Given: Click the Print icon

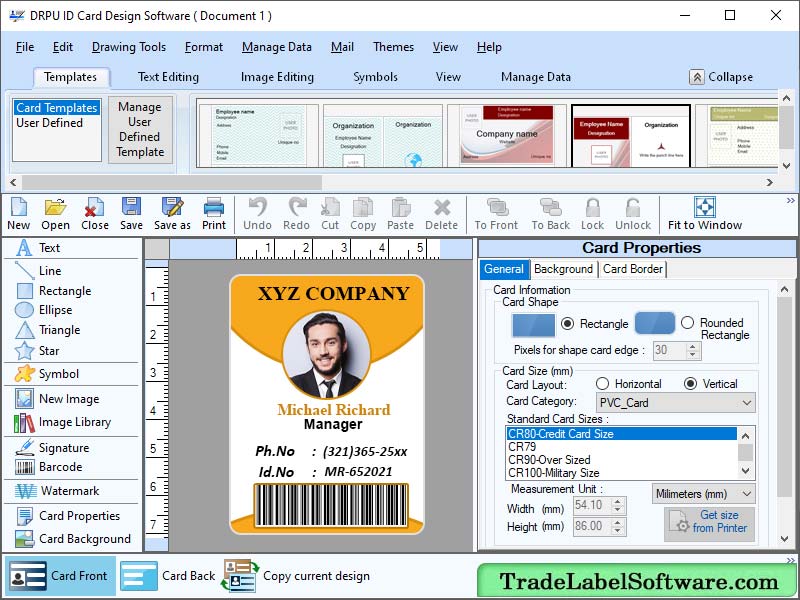Looking at the screenshot, I should (213, 213).
